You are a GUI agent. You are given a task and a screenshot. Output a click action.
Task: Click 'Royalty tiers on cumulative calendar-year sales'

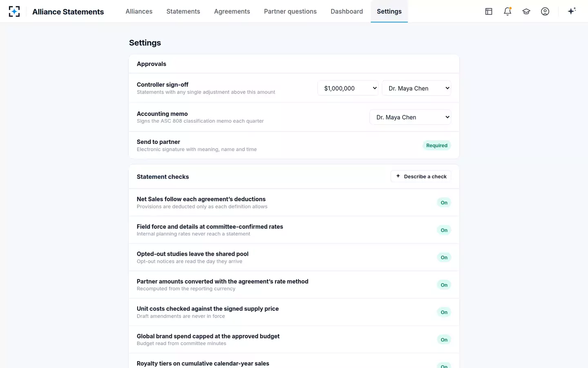[x=203, y=364]
